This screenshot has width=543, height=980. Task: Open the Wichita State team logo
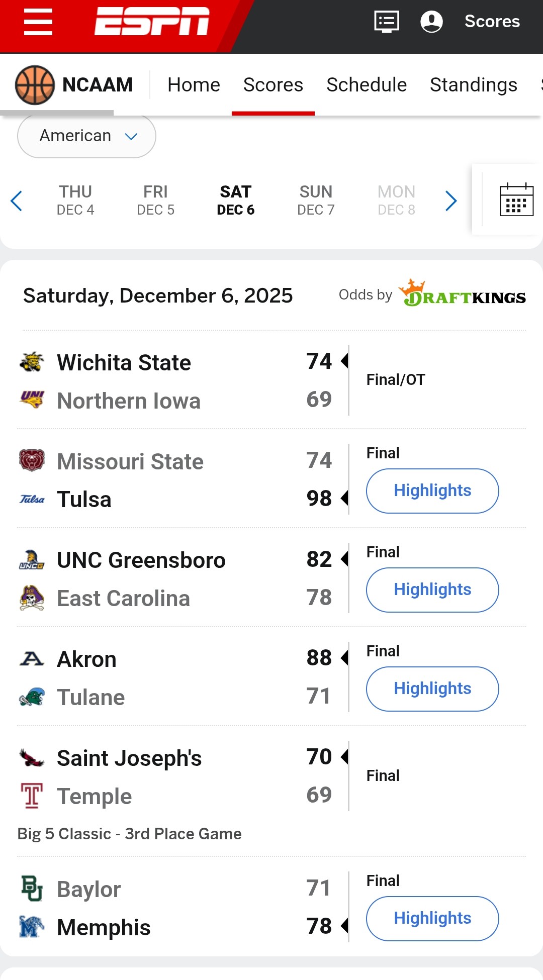[x=32, y=362]
